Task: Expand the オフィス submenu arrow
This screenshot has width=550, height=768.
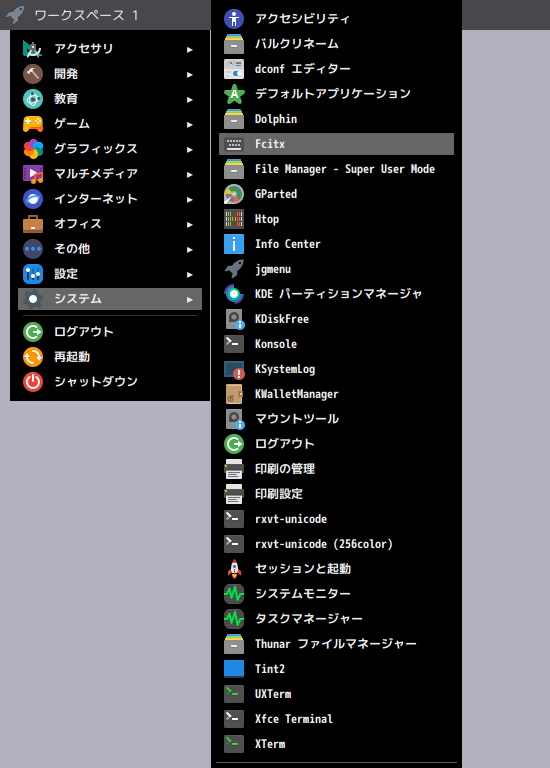Action: coord(190,224)
